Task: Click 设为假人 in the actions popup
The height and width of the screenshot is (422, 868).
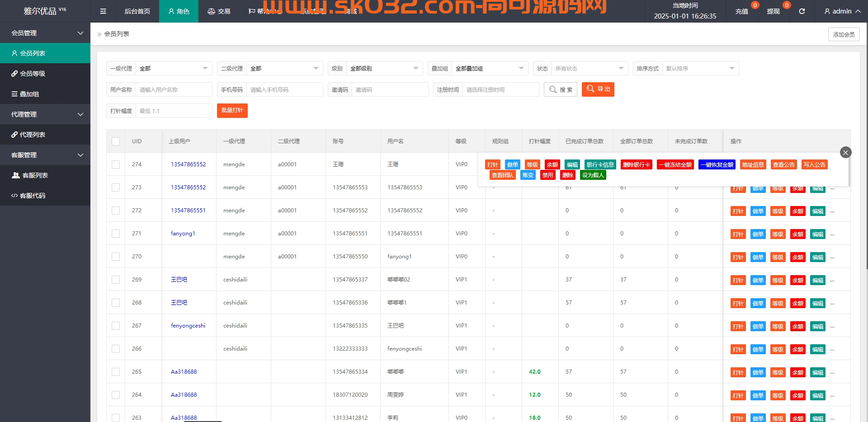Action: click(593, 175)
